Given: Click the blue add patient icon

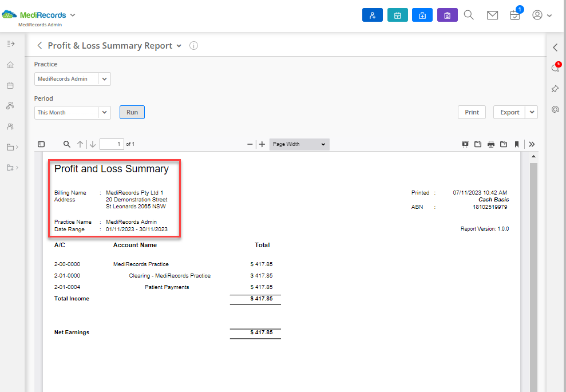Looking at the screenshot, I should click(372, 15).
